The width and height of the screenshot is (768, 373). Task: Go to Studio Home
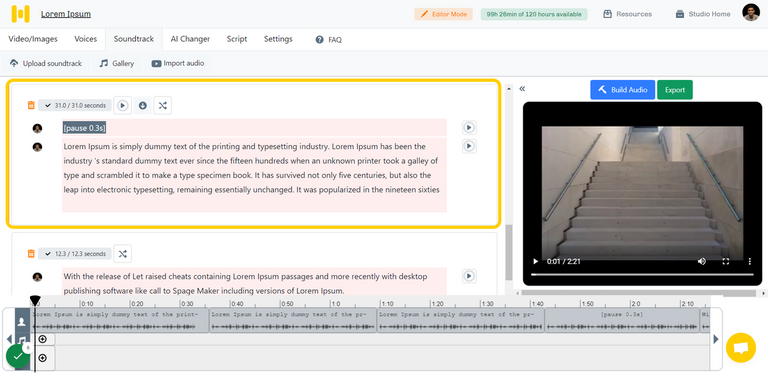[703, 14]
